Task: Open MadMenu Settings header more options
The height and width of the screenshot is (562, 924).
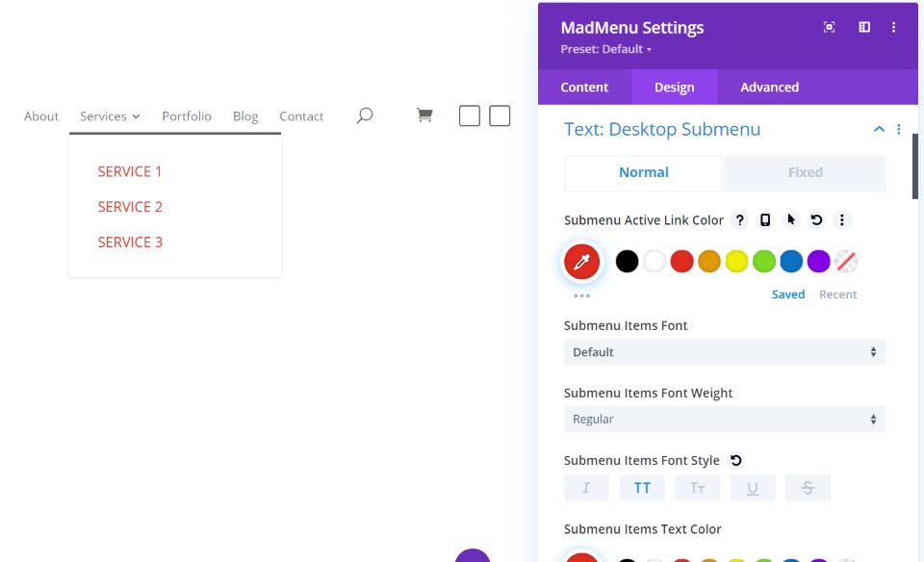Action: [x=893, y=27]
